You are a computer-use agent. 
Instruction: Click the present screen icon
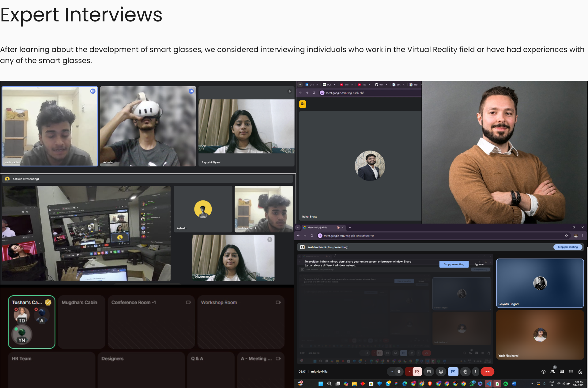pyautogui.click(x=453, y=371)
